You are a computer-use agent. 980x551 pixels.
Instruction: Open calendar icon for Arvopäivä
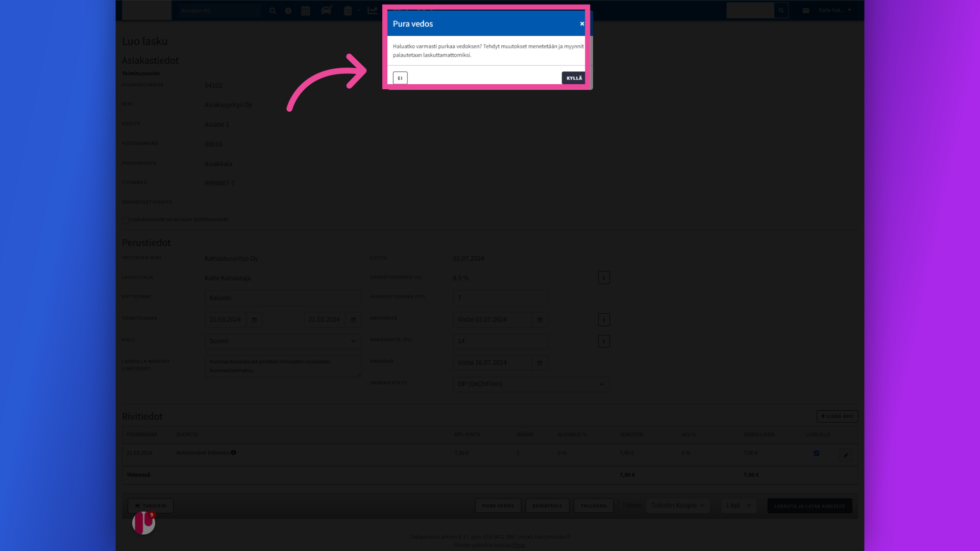(540, 320)
